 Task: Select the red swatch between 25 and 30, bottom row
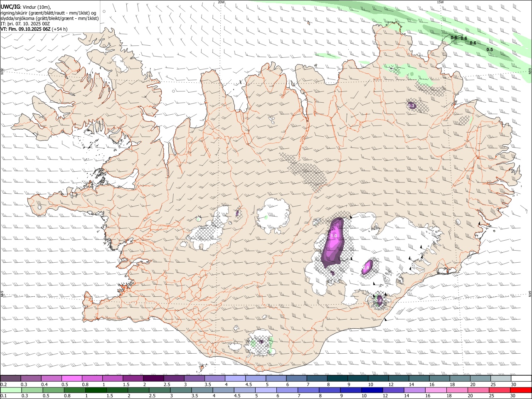click(x=500, y=390)
